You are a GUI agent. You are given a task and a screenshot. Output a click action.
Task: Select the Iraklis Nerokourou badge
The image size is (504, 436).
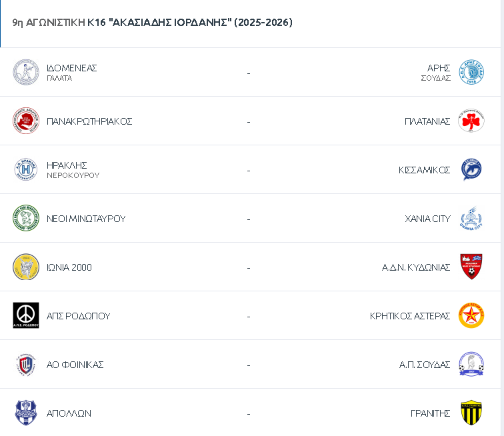pyautogui.click(x=26, y=170)
